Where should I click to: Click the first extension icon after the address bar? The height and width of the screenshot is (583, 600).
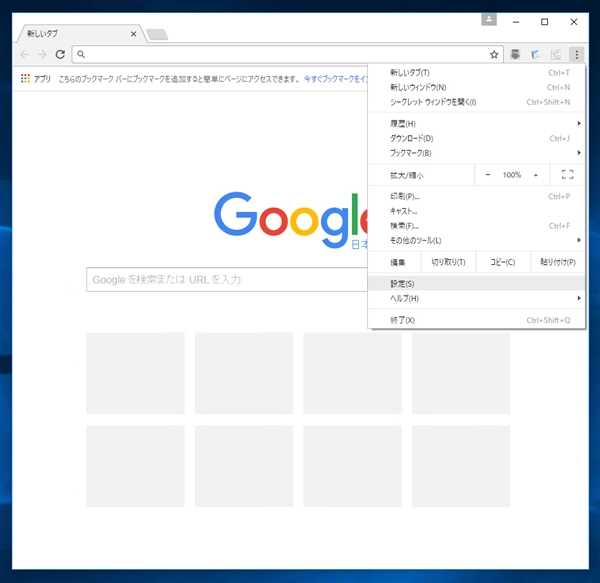pyautogui.click(x=515, y=54)
